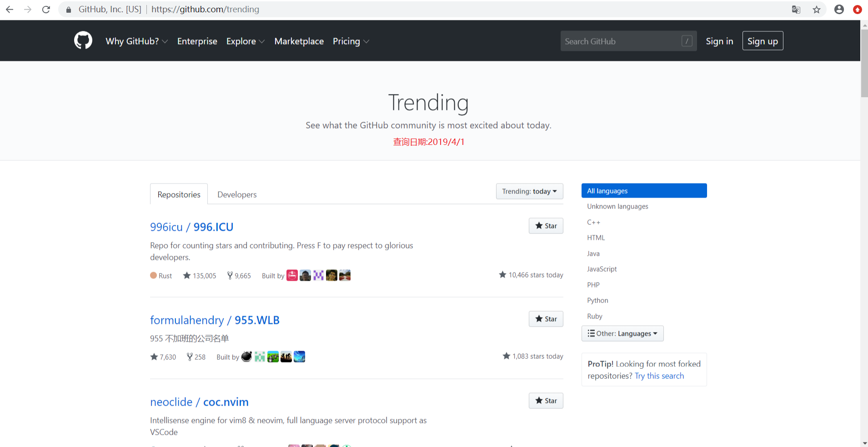
Task: Switch to the Repositories tab
Action: tap(179, 194)
